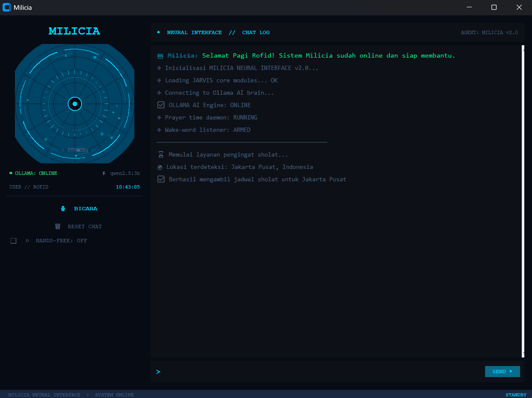Click the Lokasi terdeteksi: Jakarta Pusat line
The height and width of the screenshot is (398, 532).
(x=240, y=167)
